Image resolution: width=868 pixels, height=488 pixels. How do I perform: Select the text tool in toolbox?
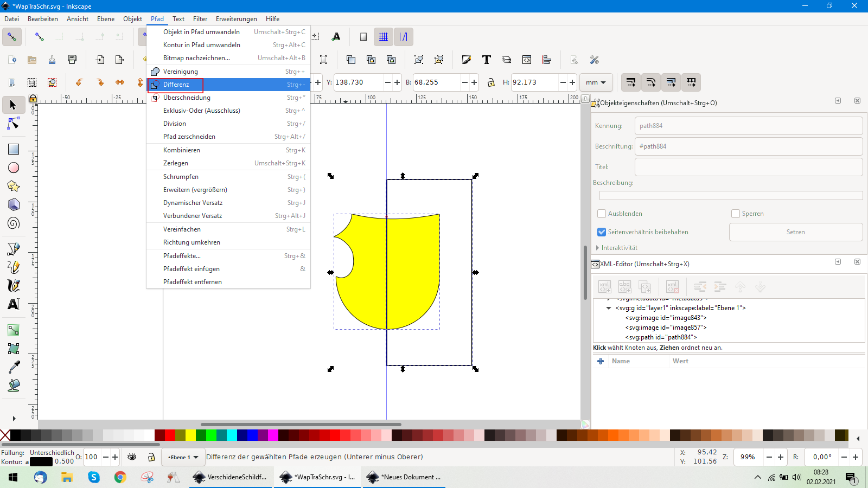click(13, 304)
